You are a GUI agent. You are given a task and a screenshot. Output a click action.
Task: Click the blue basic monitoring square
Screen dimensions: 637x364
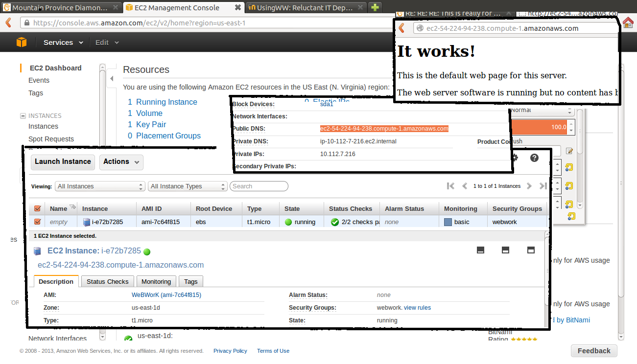point(448,222)
